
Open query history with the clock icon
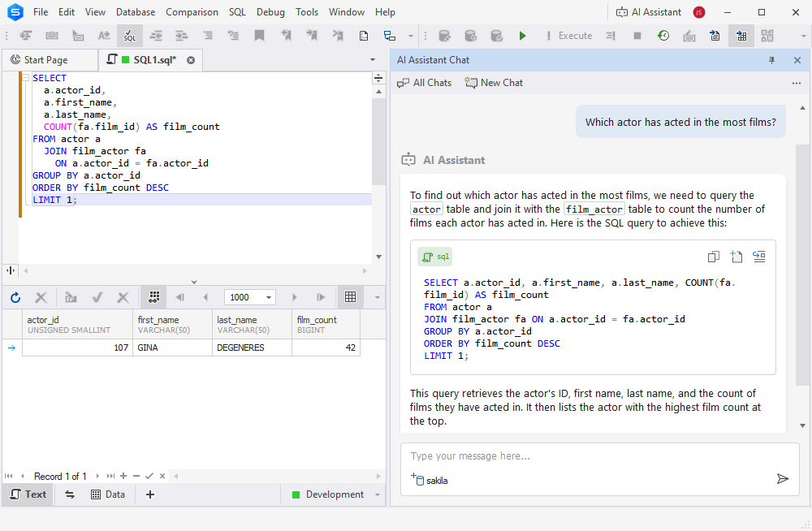click(x=663, y=36)
